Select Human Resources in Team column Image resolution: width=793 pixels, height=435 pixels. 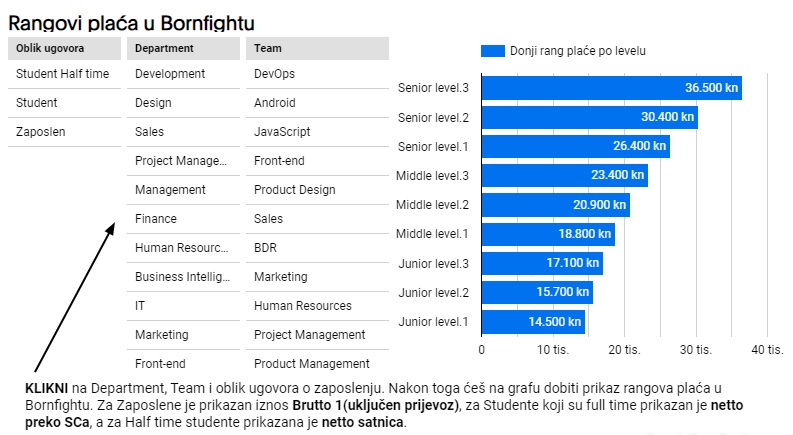(x=302, y=306)
